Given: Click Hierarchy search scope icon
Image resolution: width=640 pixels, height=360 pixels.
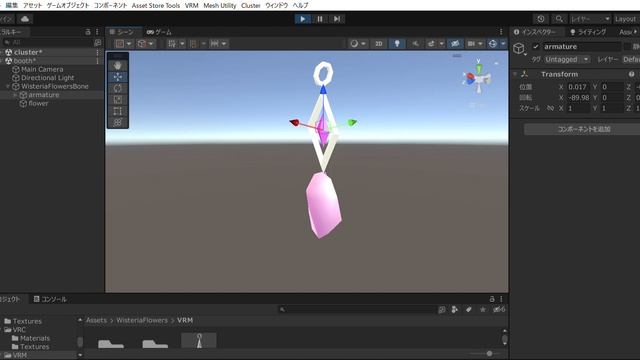Looking at the screenshot, I should click(x=98, y=42).
